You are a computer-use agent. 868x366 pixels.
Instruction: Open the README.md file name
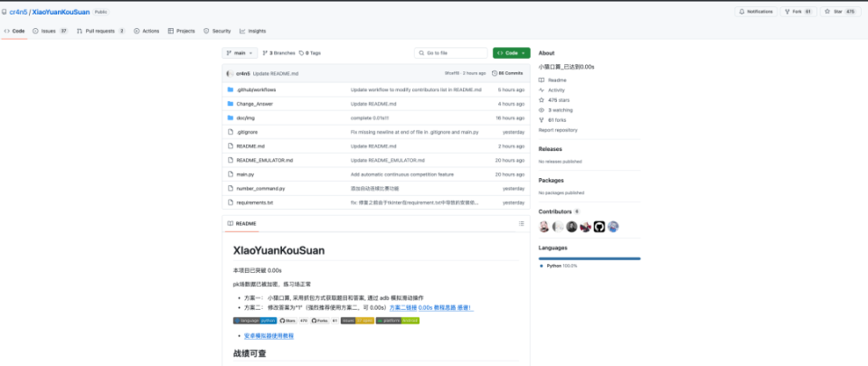click(x=250, y=146)
